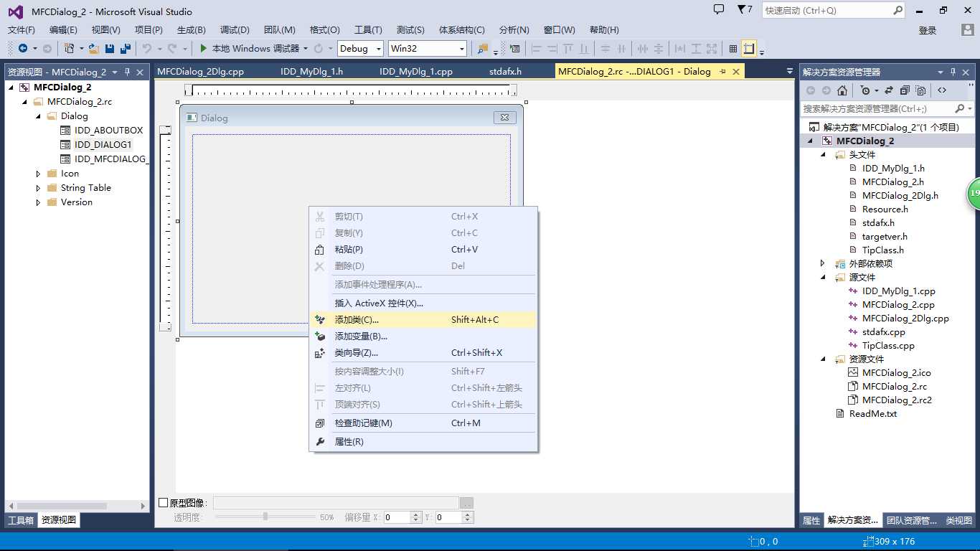The image size is (980, 551).
Task: Open the Debug configuration dropdown
Action: (x=361, y=48)
